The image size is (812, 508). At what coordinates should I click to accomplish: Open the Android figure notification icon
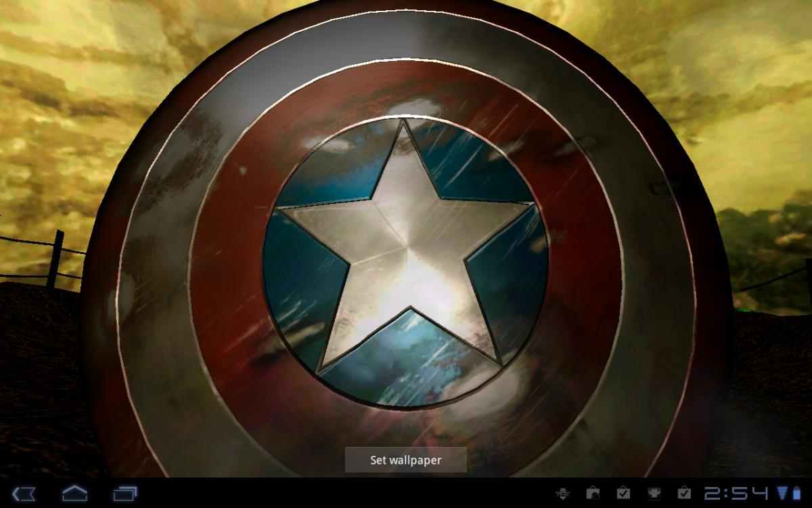[654, 493]
